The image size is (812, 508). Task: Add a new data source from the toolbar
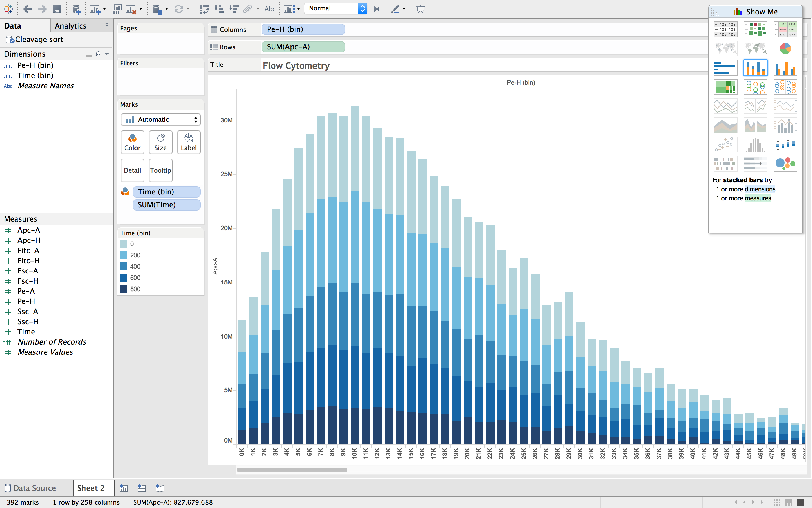(76, 9)
